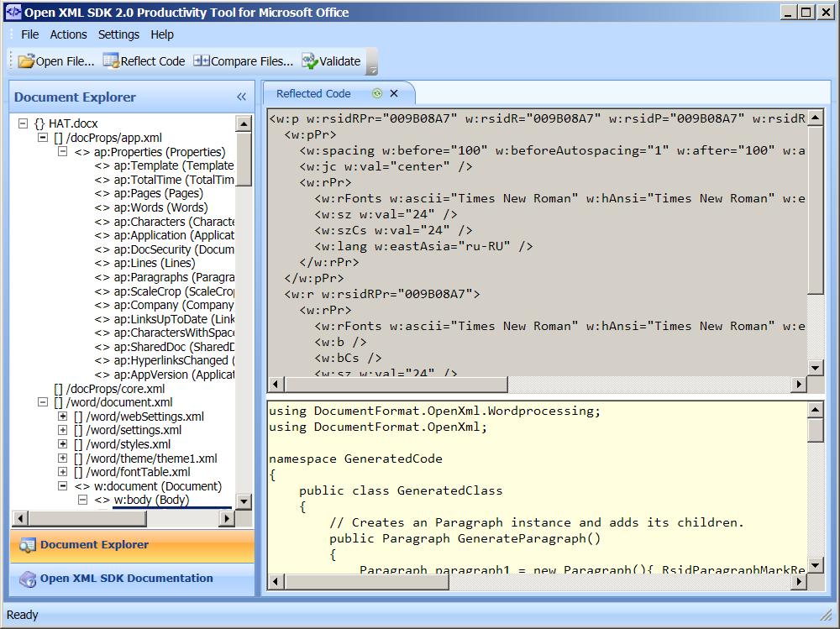Click the Compare Files... button label

coord(252,61)
